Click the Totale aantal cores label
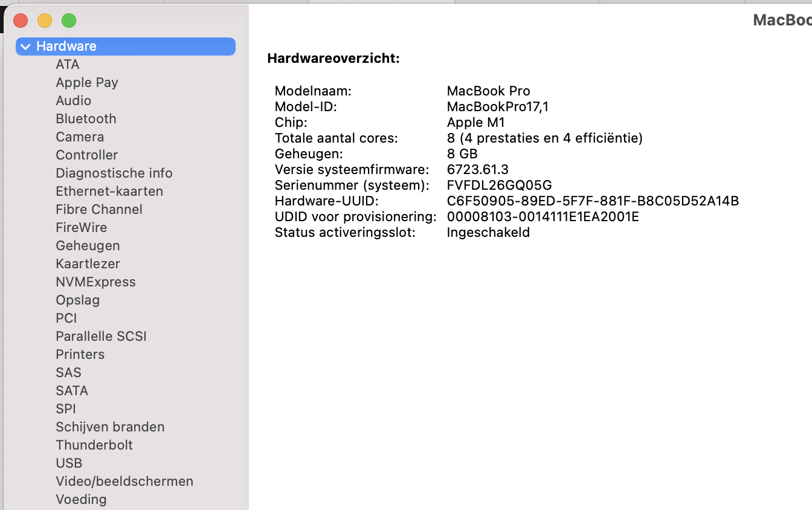 pos(337,138)
